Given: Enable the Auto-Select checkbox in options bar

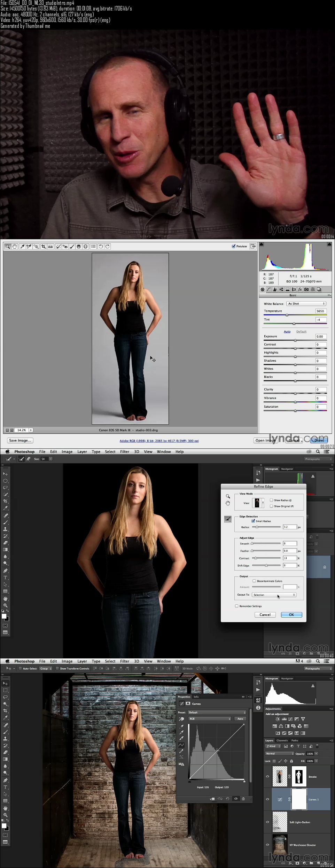Looking at the screenshot, I should tap(20, 669).
